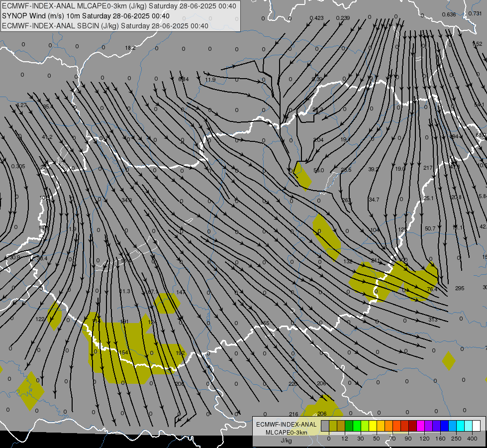
Task: Click the map value 34.7
Action: tap(374, 199)
